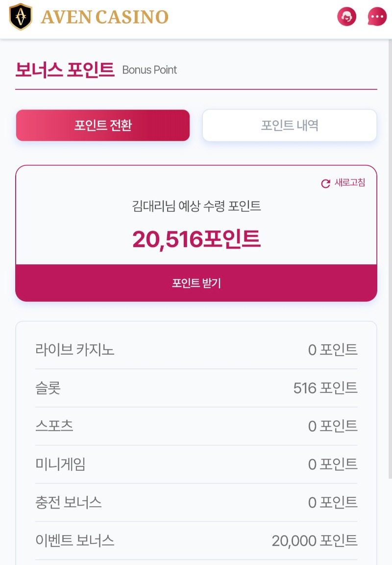This screenshot has height=565, width=392.
Task: Select the 스포츠 row label
Action: pyautogui.click(x=54, y=426)
